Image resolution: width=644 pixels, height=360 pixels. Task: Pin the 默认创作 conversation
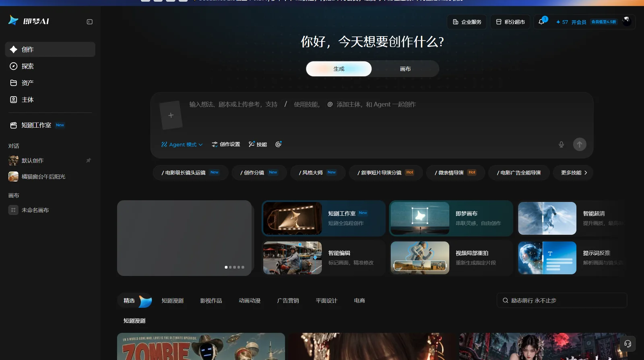coord(89,160)
